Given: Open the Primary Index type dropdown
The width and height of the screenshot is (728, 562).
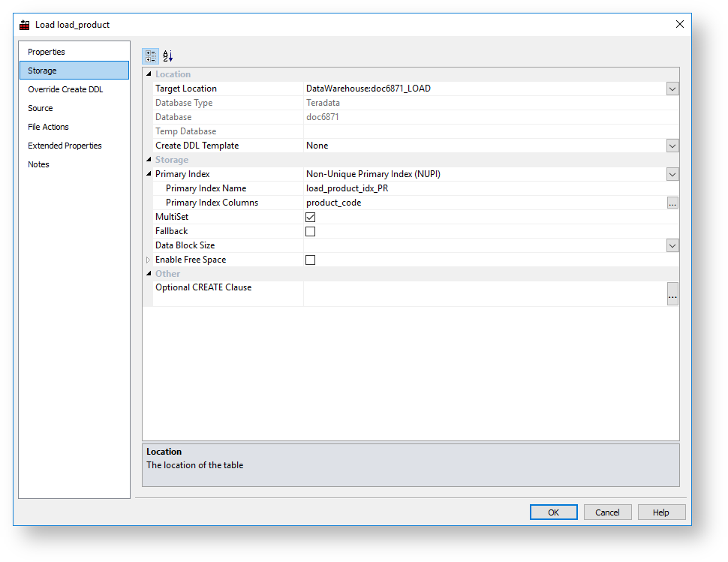Looking at the screenshot, I should pyautogui.click(x=672, y=175).
